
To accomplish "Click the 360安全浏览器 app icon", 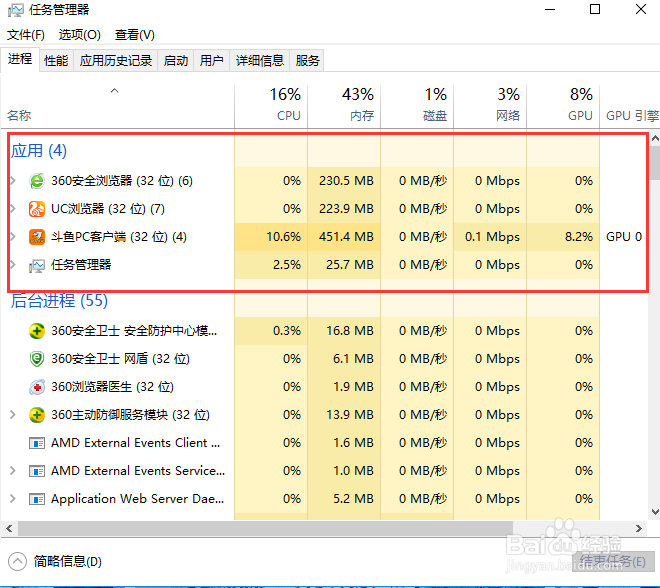I will [37, 181].
